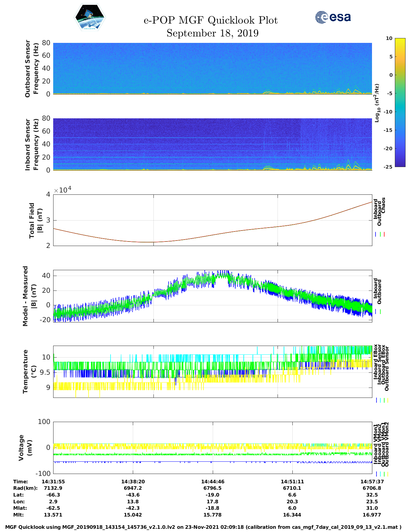This screenshot has width=411, height=532.
Task: Click the Voltage legend color markers
Action: point(382,474)
